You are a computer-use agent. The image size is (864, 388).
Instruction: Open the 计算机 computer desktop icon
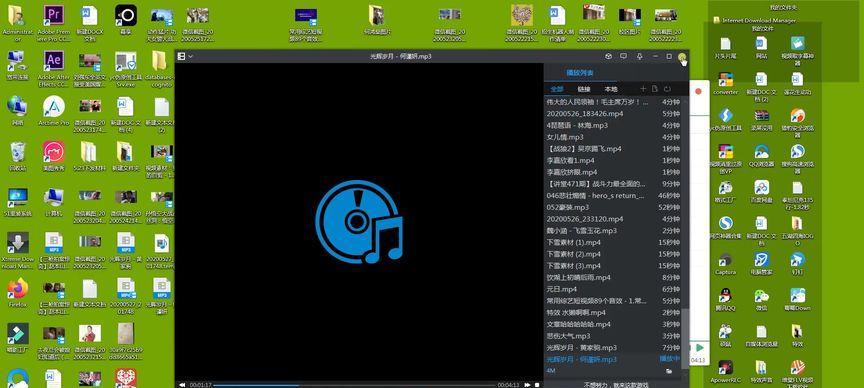pos(53,201)
